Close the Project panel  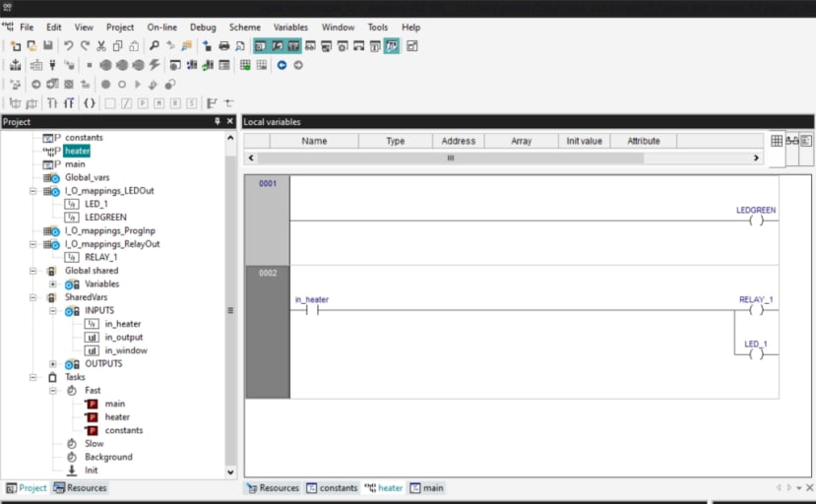point(230,121)
